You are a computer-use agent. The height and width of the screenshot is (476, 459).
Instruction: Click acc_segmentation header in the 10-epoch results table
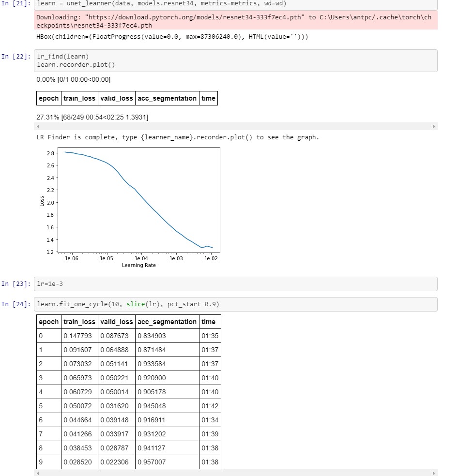point(167,322)
